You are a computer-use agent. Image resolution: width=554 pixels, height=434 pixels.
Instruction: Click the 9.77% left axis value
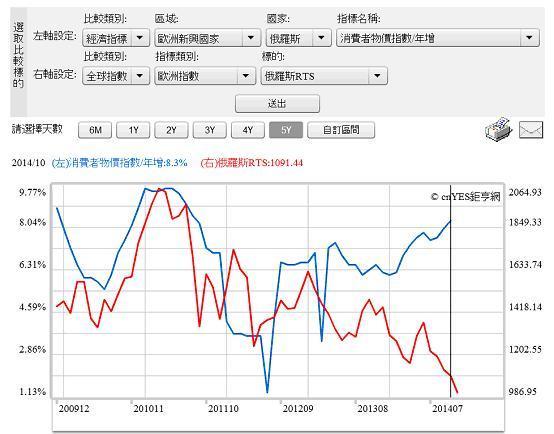[x=33, y=193]
